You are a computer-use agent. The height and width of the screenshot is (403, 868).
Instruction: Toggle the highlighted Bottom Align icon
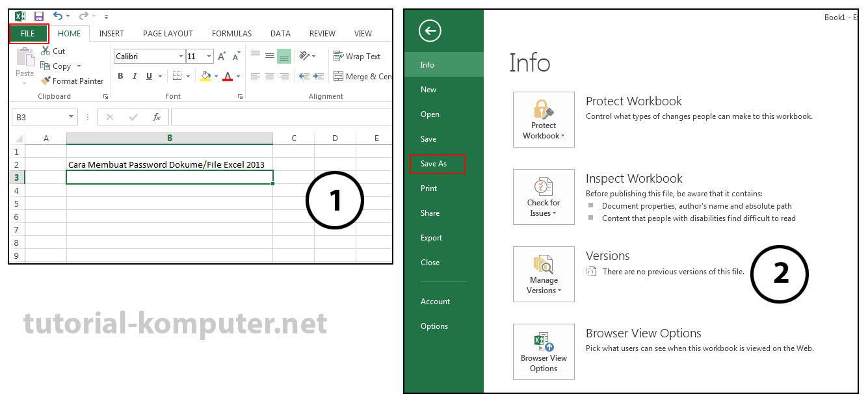(284, 57)
